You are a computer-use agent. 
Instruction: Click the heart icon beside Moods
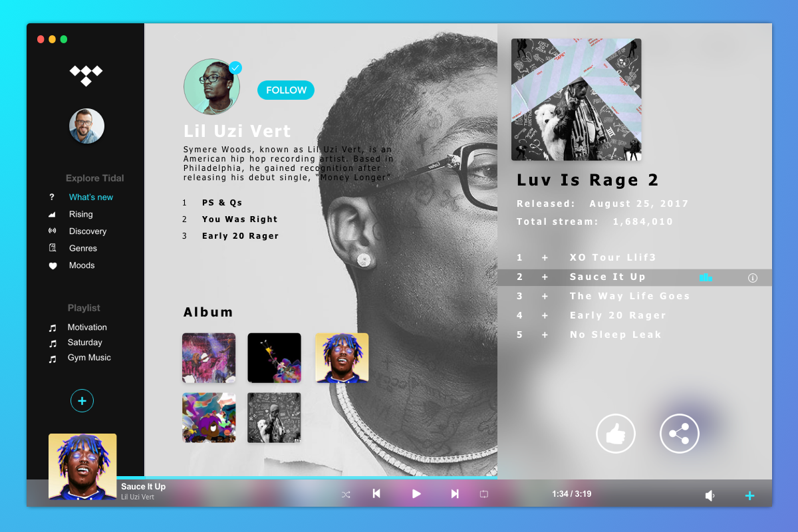[53, 266]
